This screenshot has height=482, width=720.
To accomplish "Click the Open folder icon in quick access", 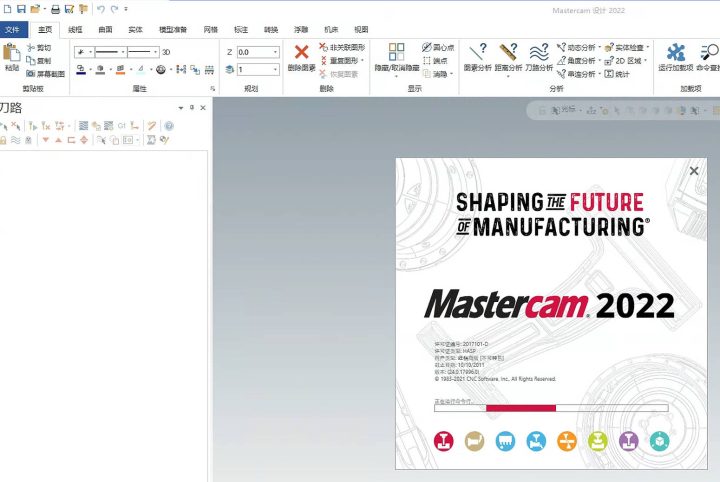I will point(35,9).
